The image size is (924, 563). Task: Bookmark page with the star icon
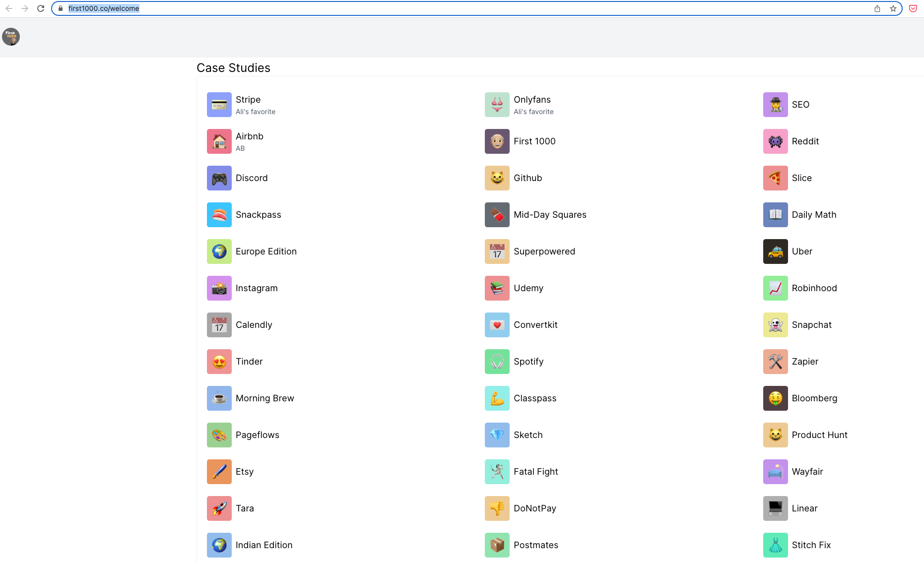coord(893,8)
